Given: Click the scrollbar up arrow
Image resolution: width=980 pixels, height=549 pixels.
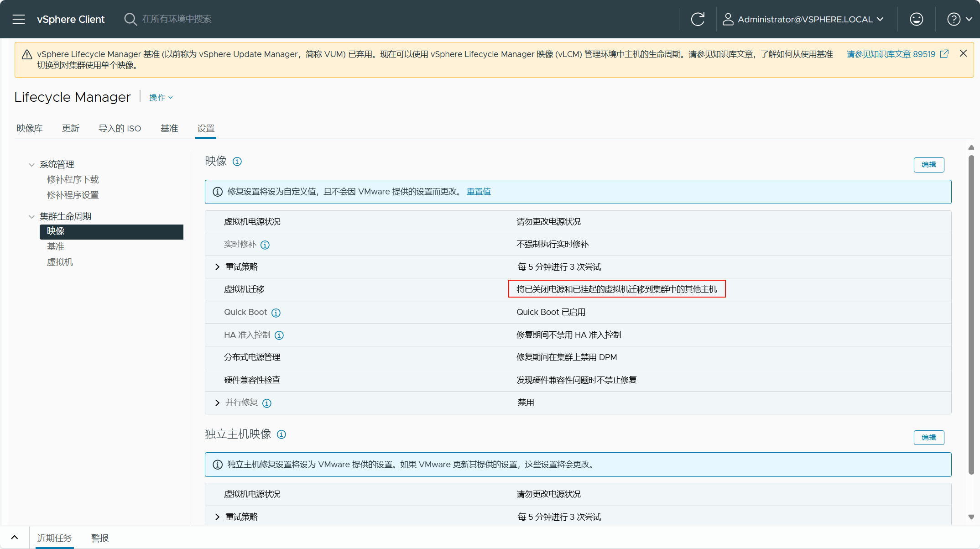Looking at the screenshot, I should click(x=971, y=147).
